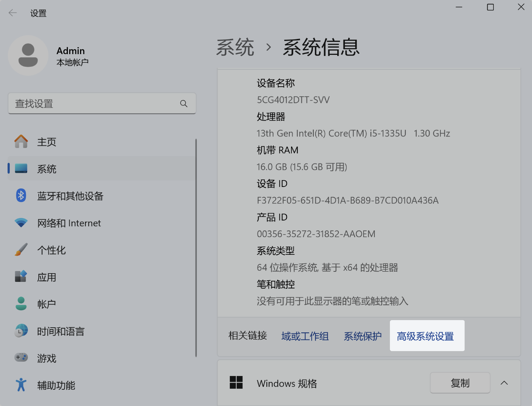
Task: Click device ID F3722F05-651D-4D1A-B689-B7CD010A436A
Action: tap(348, 200)
